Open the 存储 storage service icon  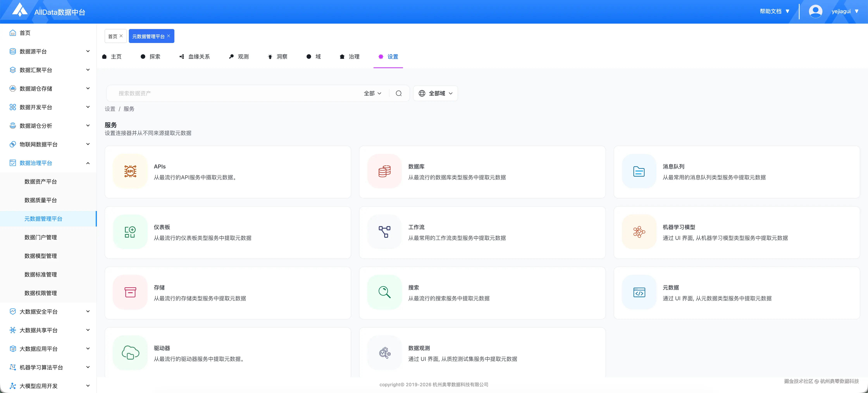pyautogui.click(x=130, y=292)
